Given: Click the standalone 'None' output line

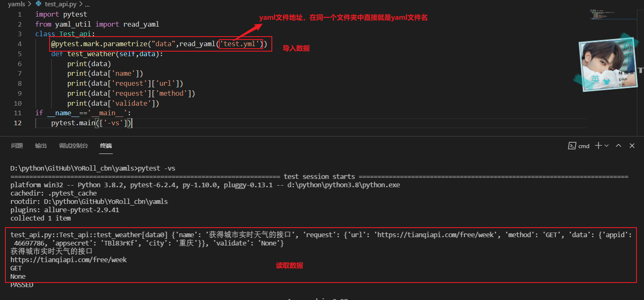Looking at the screenshot, I should tap(18, 277).
